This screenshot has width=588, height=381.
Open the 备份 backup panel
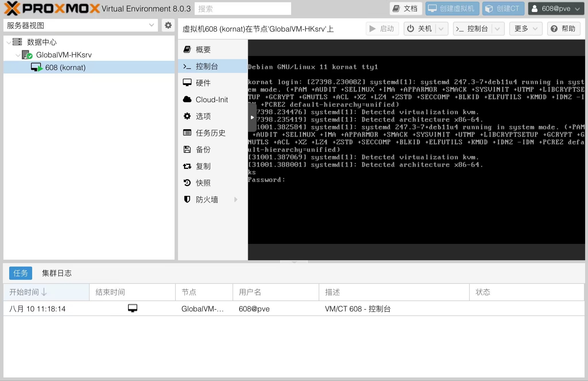203,149
